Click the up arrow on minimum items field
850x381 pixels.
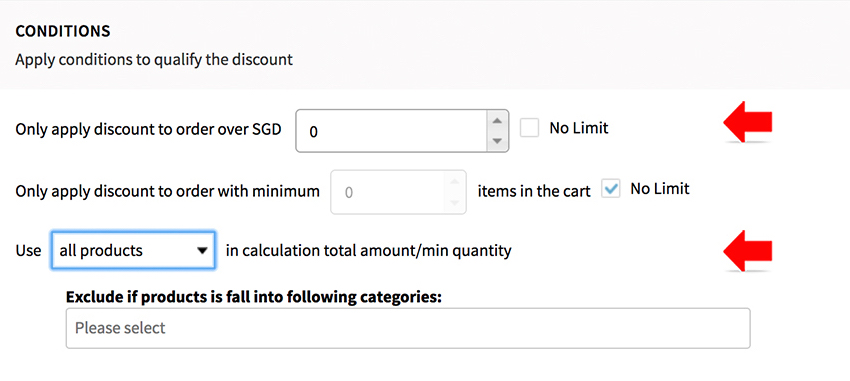tap(455, 180)
